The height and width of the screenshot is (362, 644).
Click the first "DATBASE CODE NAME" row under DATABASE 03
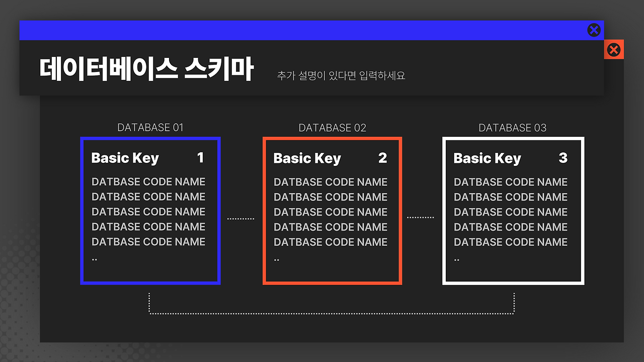[511, 182]
